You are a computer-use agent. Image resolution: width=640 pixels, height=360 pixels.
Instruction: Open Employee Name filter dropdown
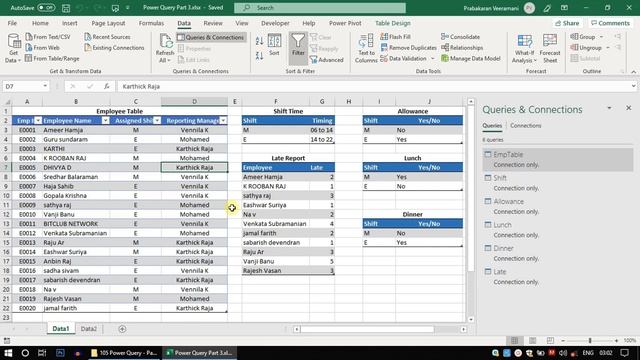tap(105, 120)
